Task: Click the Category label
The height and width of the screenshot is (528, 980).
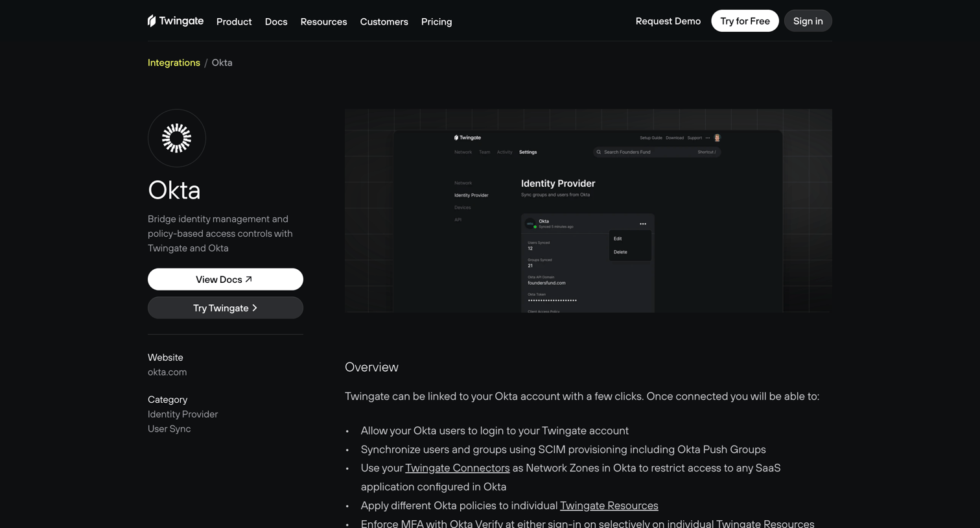Action: coord(167,400)
